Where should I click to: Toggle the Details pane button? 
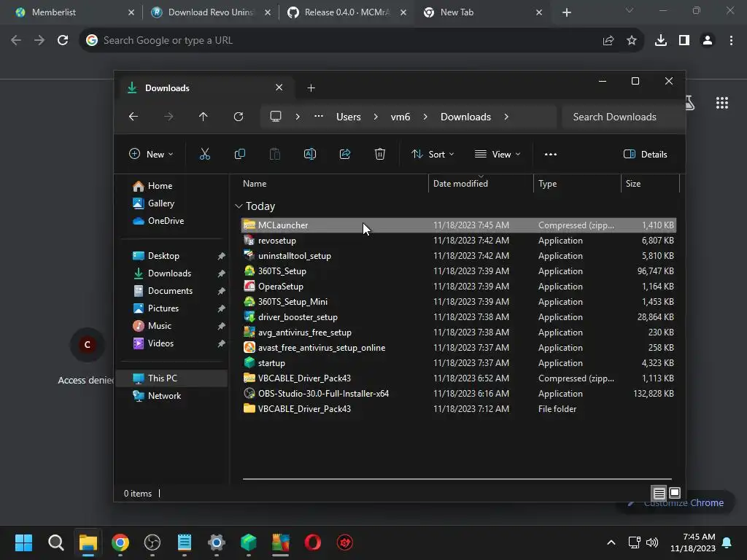click(646, 154)
